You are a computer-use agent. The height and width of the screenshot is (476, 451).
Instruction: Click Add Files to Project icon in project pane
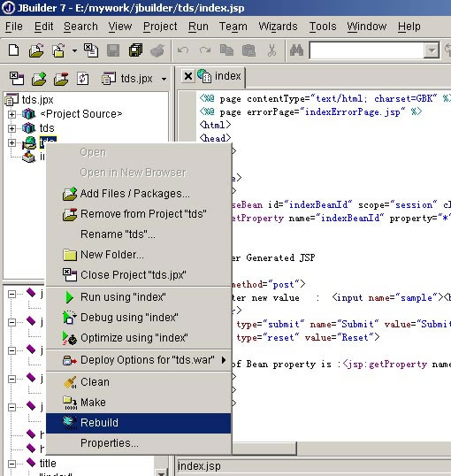[39, 79]
